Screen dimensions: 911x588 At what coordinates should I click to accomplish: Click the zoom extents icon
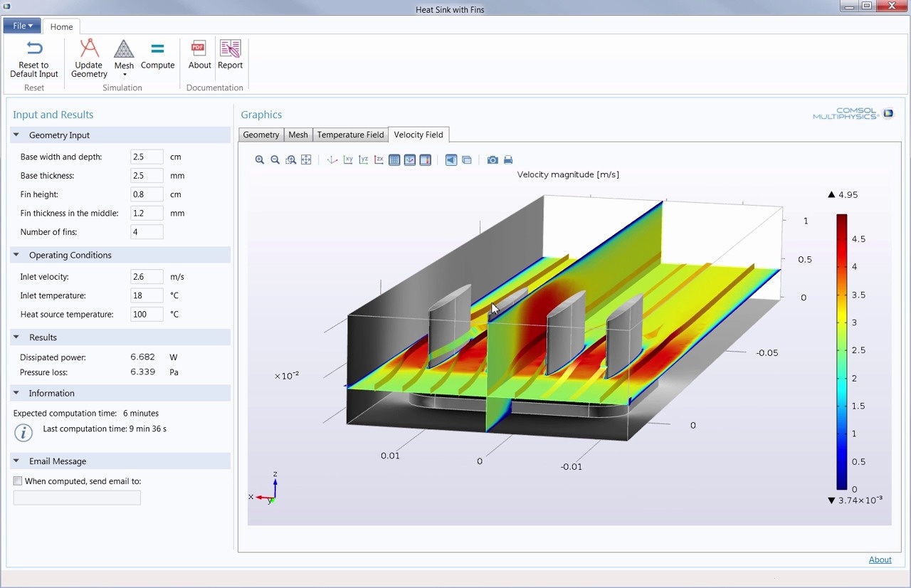coord(307,160)
